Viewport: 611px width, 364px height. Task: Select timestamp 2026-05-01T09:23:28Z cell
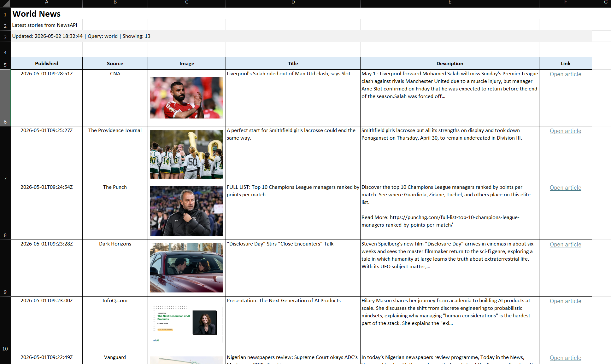point(47,268)
